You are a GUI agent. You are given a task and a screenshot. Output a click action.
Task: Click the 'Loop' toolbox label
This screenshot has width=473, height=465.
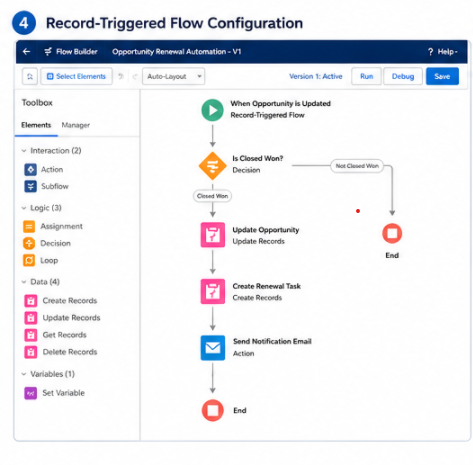coord(49,261)
